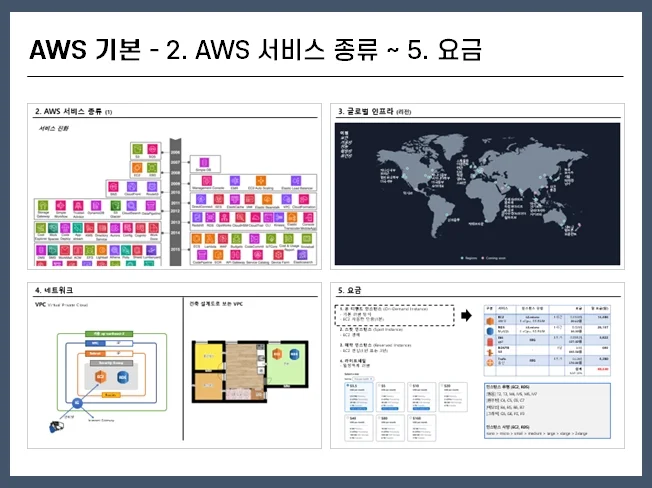The image size is (652, 488).
Task: Select the $80 plan radio button
Action: tap(379, 418)
